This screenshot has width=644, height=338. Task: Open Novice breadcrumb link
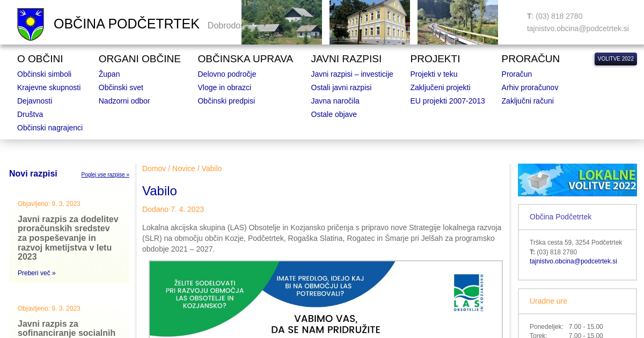[x=184, y=168]
